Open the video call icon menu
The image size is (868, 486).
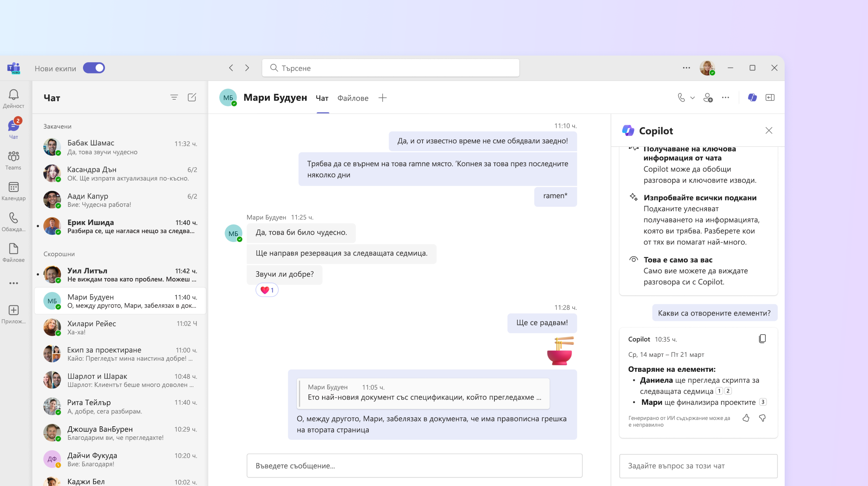[692, 97]
